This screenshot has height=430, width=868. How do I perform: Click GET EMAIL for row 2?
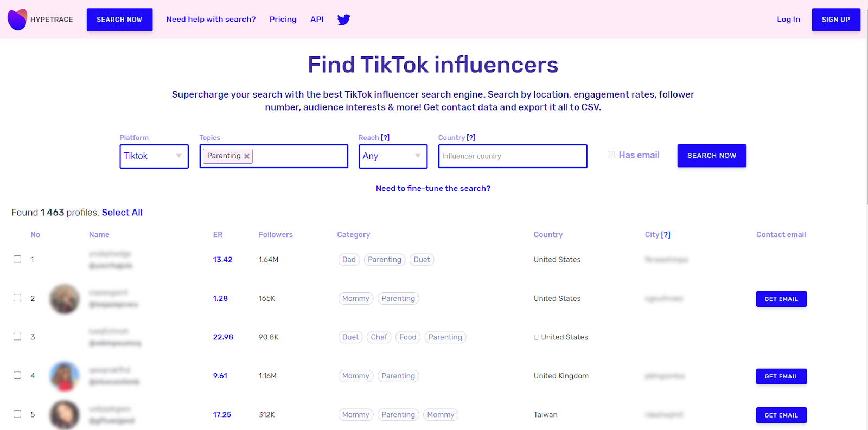click(x=781, y=299)
